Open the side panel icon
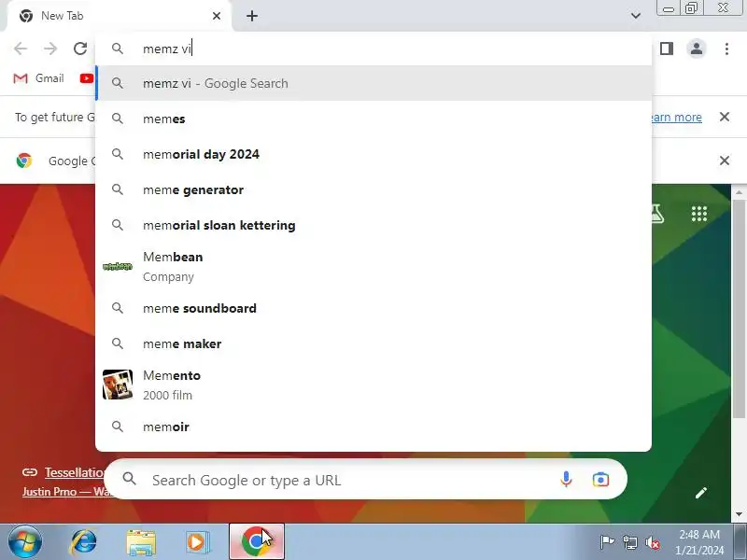The height and width of the screenshot is (560, 747). pyautogui.click(x=667, y=49)
